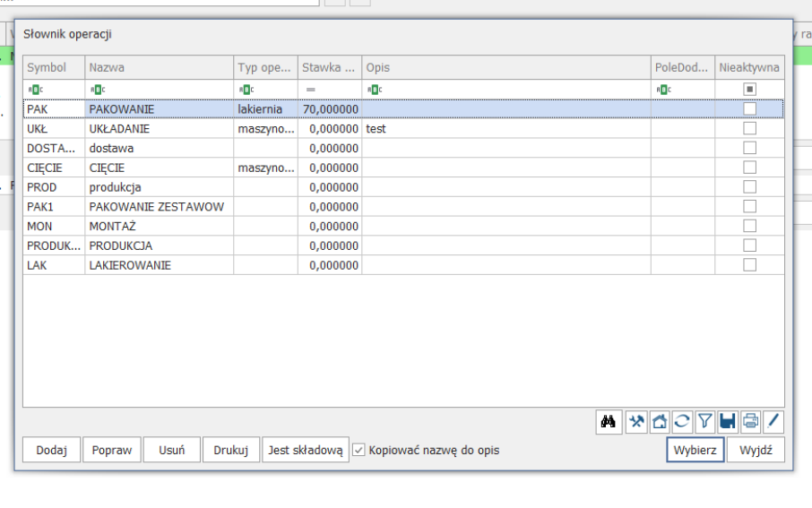Check Nieaktywna box for PAKOWANIE row
Screen dimensions: 812x508
pyautogui.click(x=750, y=108)
